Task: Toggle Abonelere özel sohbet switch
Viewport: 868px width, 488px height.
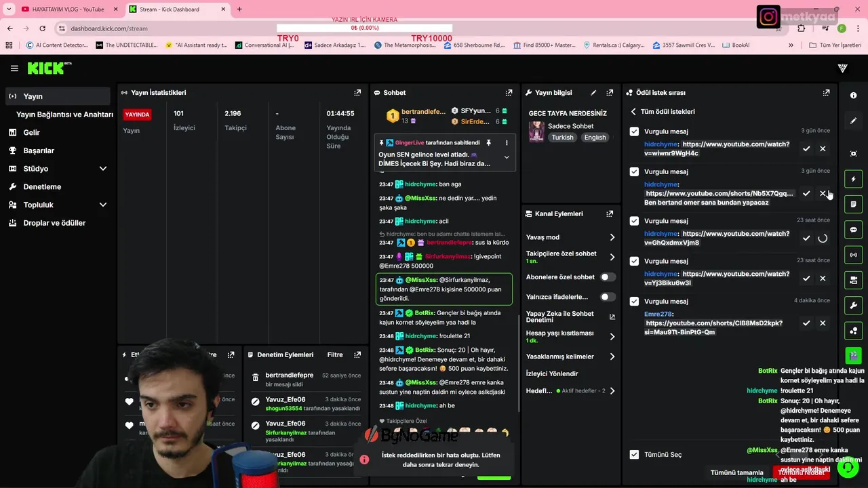Action: click(x=608, y=277)
